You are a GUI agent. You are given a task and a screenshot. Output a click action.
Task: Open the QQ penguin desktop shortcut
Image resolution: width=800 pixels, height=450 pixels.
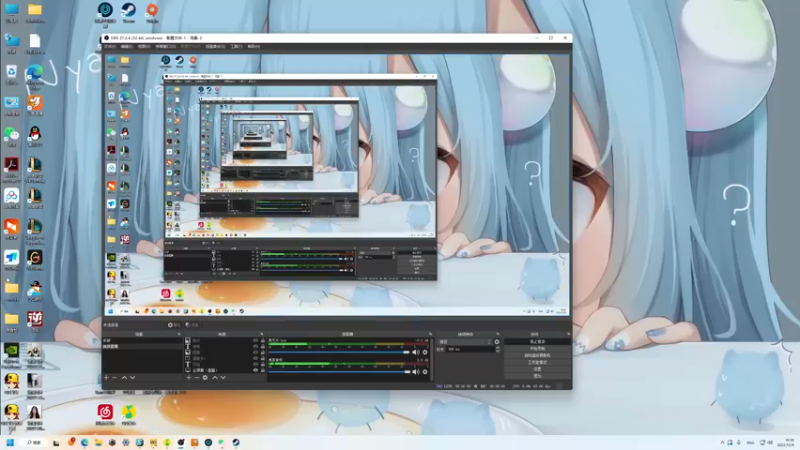pos(35,137)
